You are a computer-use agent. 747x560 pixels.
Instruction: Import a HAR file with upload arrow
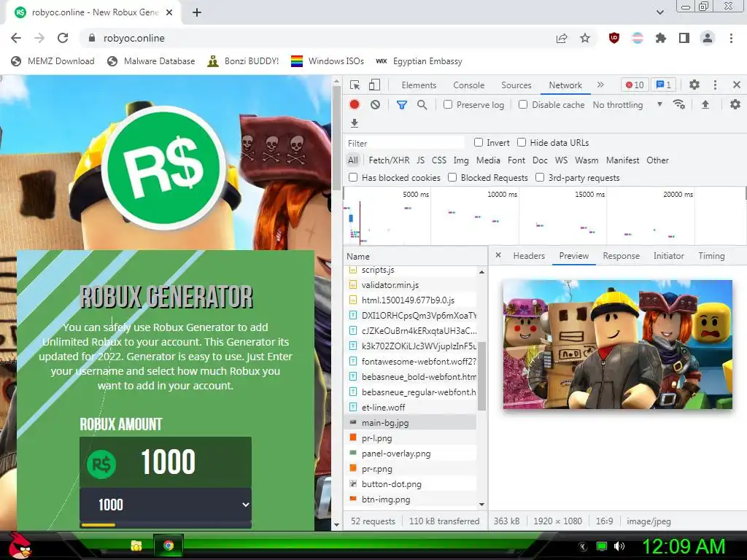click(x=705, y=105)
